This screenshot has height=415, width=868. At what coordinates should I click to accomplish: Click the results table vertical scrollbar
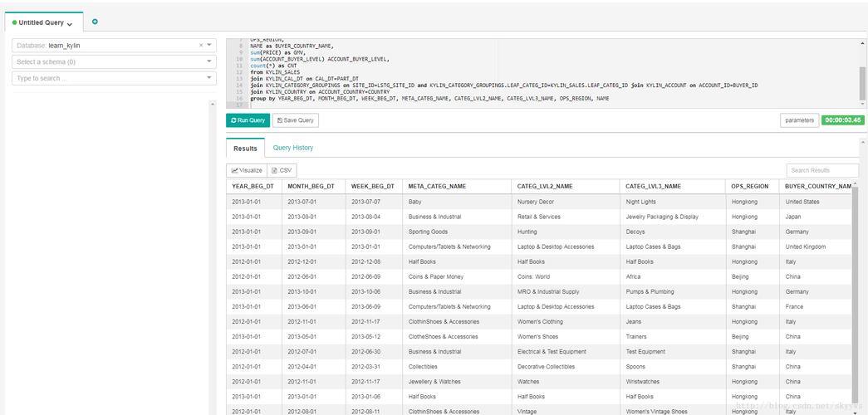click(856, 290)
